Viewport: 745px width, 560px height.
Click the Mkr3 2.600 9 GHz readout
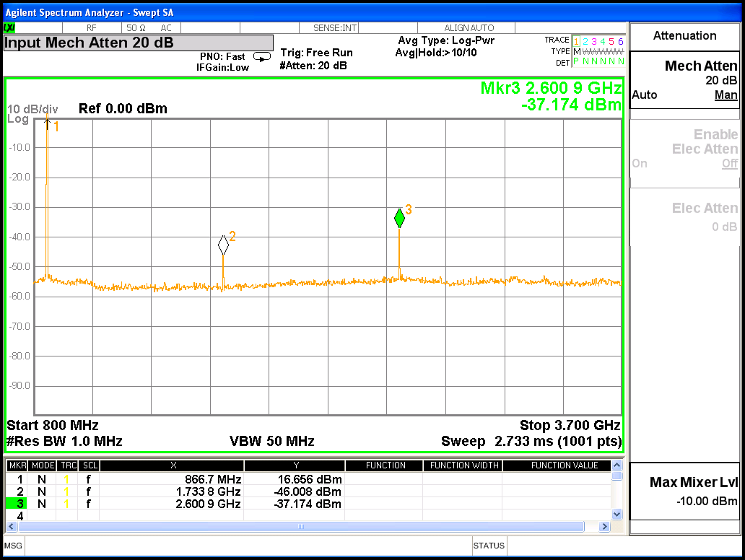click(551, 88)
